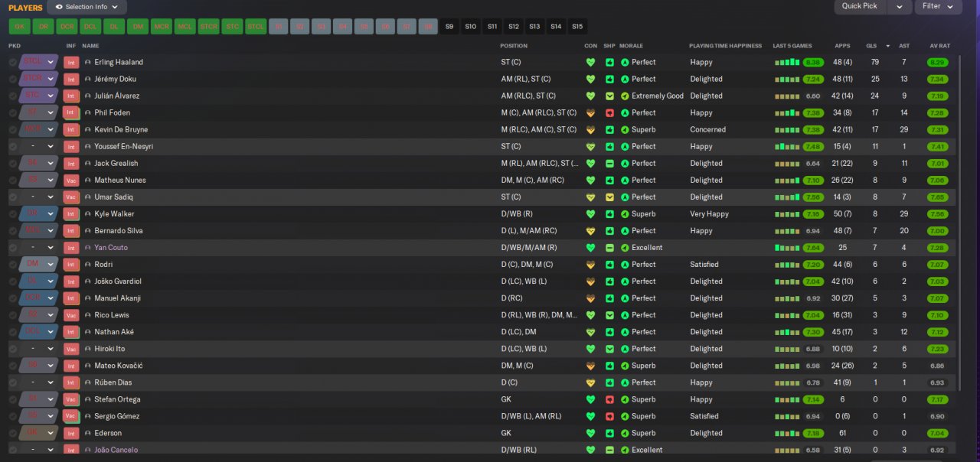Click Rúben Dias' condition heart icon

click(x=590, y=382)
